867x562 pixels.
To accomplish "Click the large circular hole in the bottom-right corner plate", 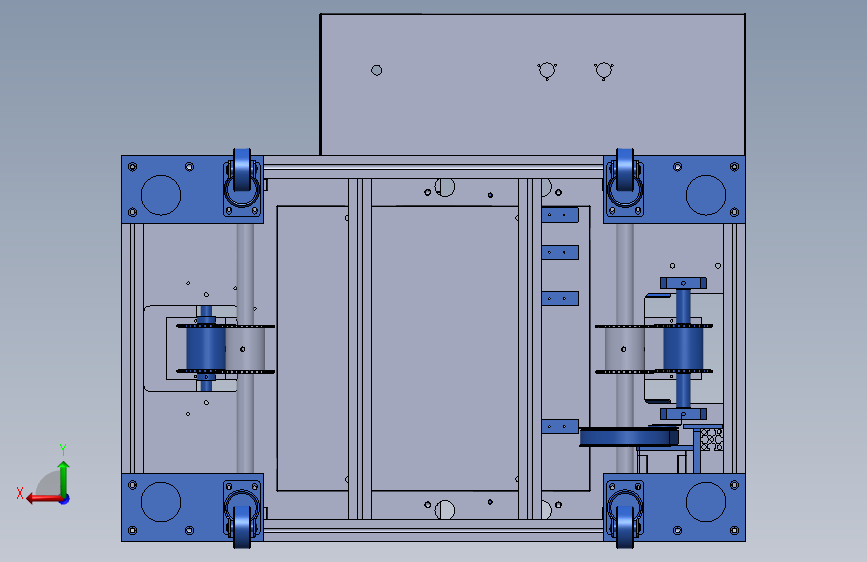I will 706,502.
